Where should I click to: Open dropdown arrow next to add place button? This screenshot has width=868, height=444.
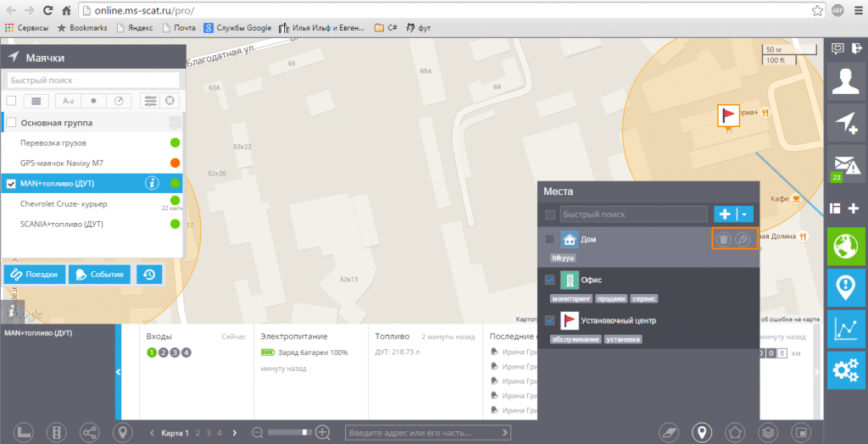[745, 214]
